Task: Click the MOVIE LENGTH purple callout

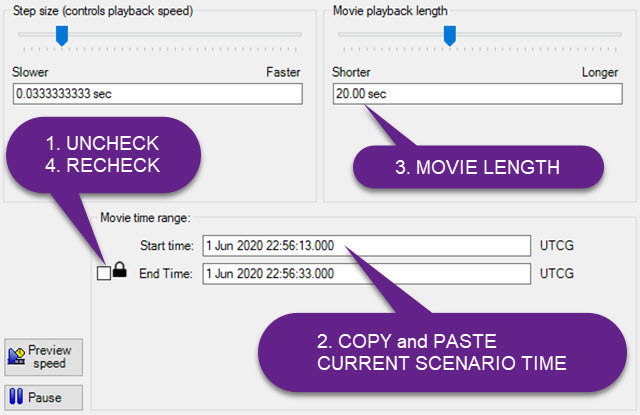Action: 478,166
